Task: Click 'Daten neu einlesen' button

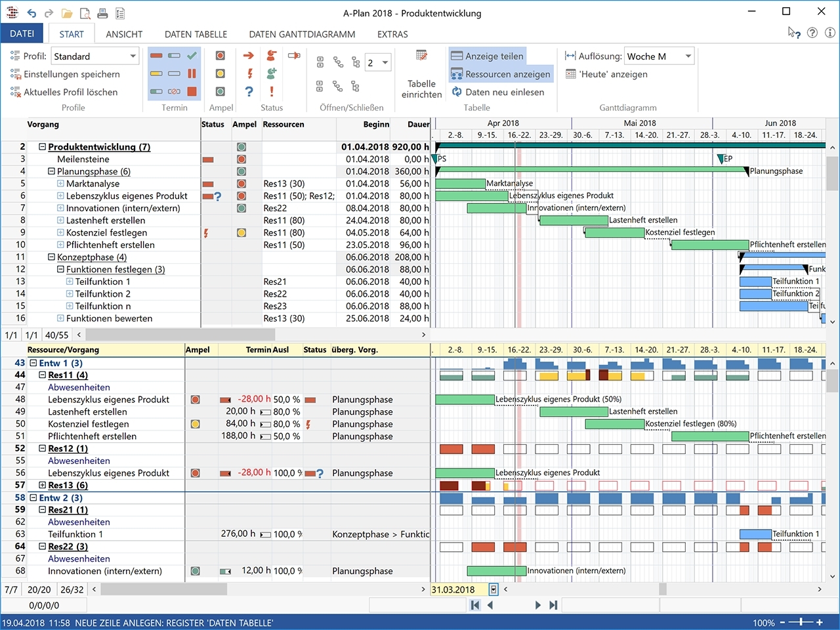Action: coord(497,92)
